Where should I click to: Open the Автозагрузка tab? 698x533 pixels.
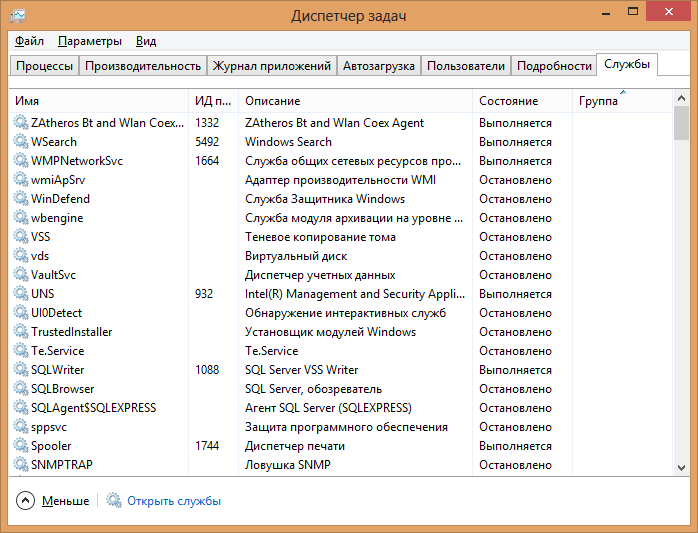click(378, 66)
